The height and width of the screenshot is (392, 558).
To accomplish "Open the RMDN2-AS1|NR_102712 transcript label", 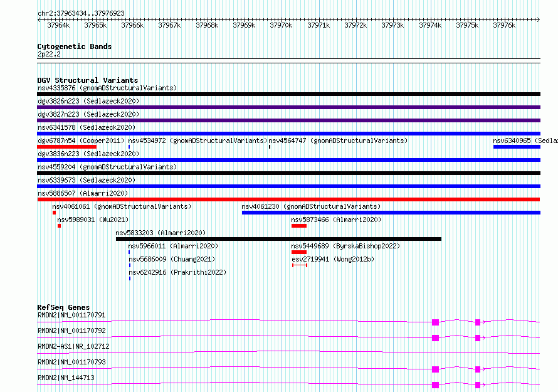I will [73, 346].
